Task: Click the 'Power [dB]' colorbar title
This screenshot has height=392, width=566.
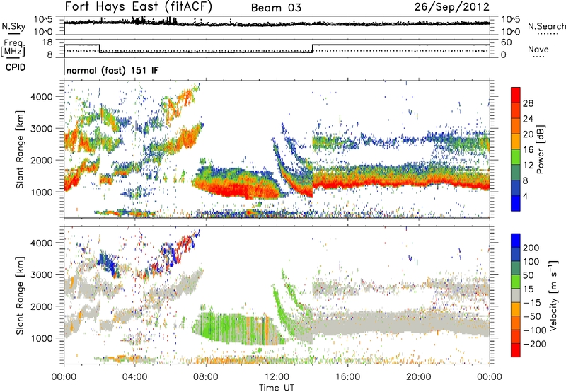Action: point(540,149)
